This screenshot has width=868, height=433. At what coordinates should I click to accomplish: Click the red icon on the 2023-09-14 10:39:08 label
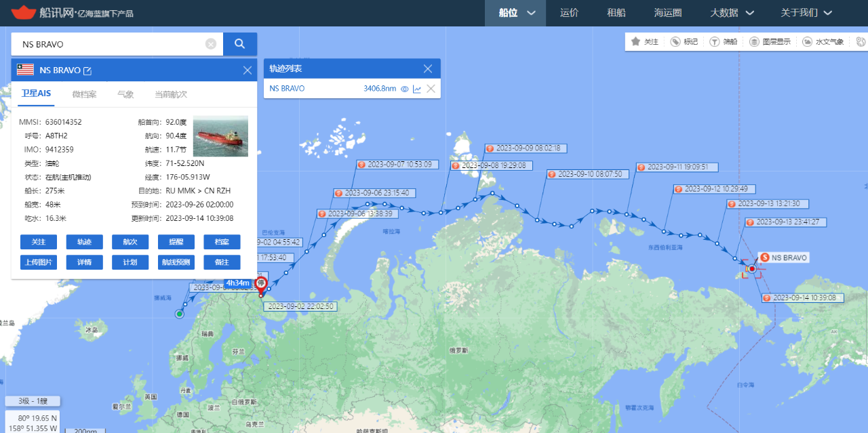point(767,298)
